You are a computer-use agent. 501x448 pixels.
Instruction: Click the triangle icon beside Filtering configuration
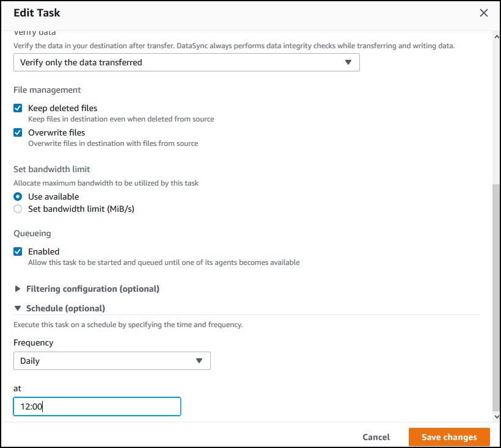18,289
